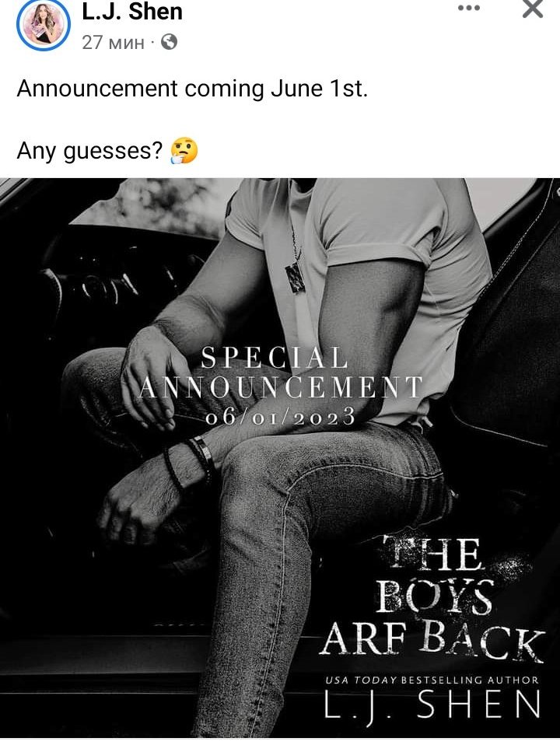The image size is (560, 745).
Task: Click 'THE BOYS ARE BACK' title text
Action: [432, 600]
